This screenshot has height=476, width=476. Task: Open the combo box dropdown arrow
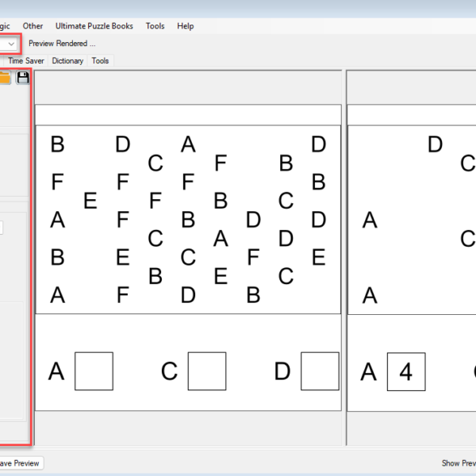click(11, 44)
